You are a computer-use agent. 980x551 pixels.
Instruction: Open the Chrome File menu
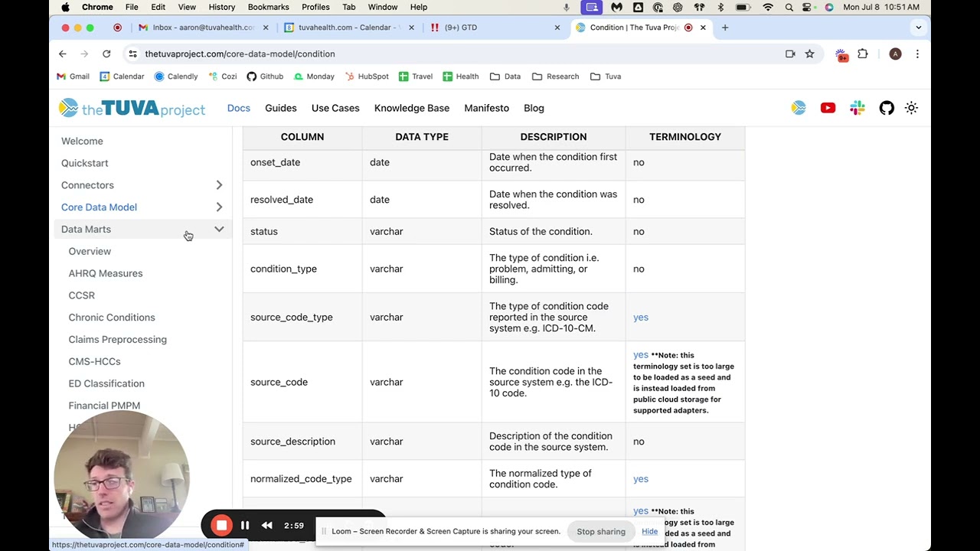pos(132,7)
